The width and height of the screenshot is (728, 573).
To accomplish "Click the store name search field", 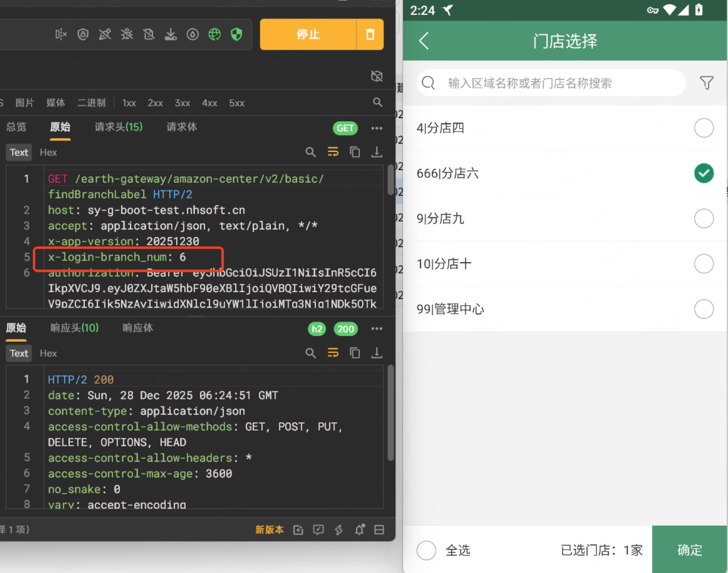I will pyautogui.click(x=551, y=83).
